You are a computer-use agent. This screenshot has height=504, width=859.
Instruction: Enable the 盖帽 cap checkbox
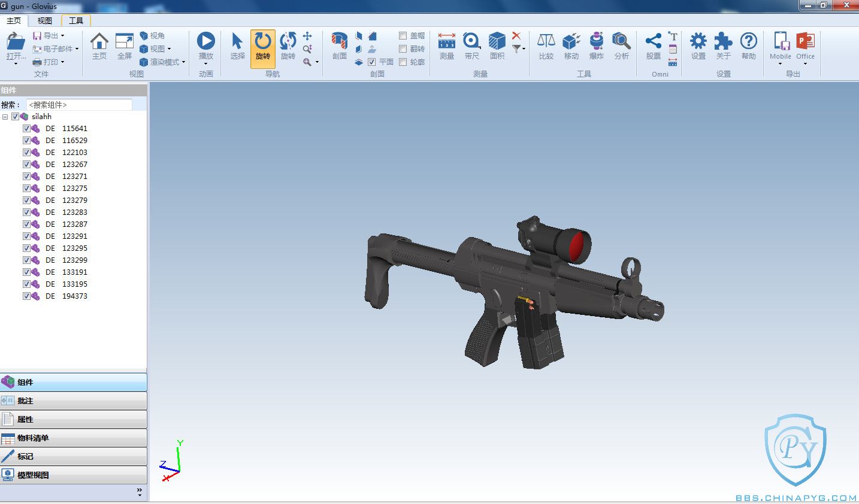tap(403, 36)
